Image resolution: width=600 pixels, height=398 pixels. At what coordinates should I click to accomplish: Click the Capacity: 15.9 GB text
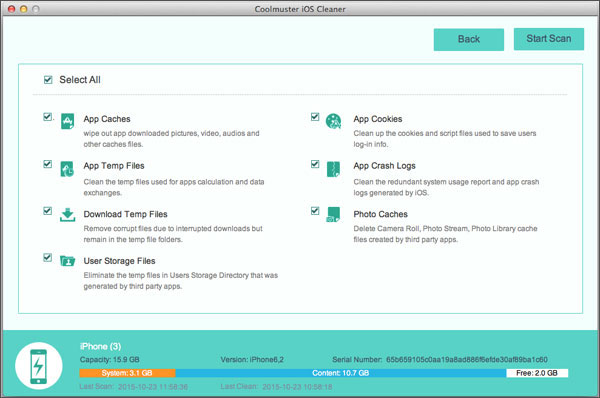[x=109, y=360]
